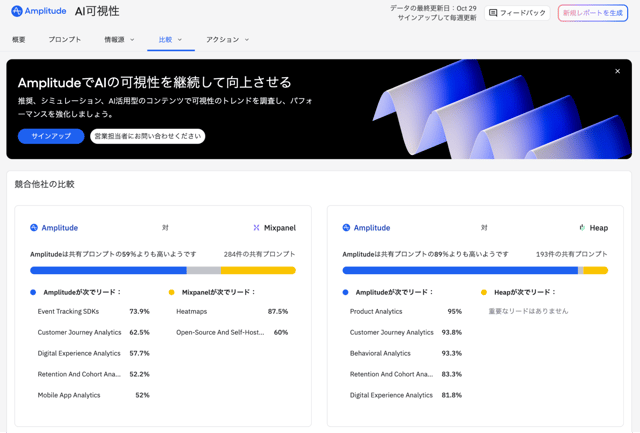Screen dimensions: 640x433
Task: Open the プロンプト tab
Action: point(65,40)
